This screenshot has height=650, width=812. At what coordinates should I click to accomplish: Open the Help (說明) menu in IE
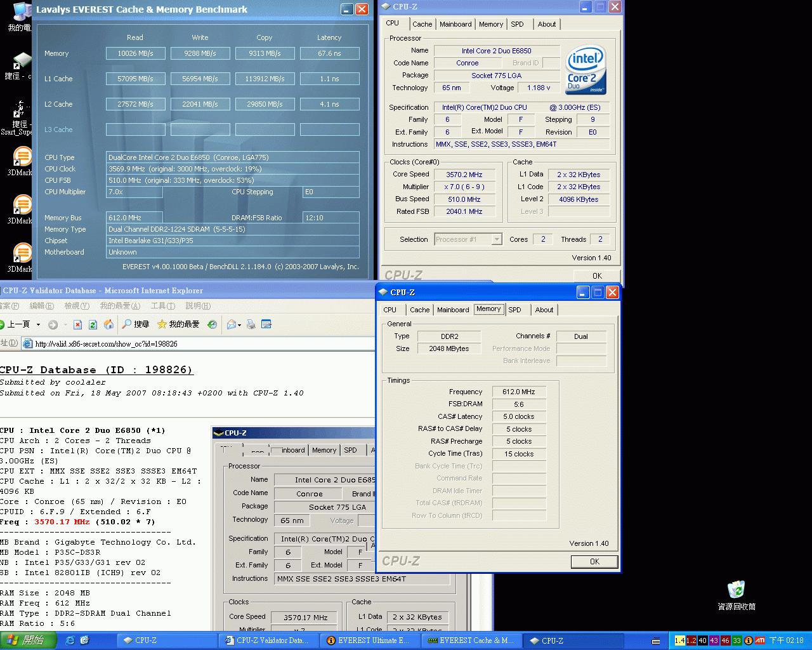(198, 306)
